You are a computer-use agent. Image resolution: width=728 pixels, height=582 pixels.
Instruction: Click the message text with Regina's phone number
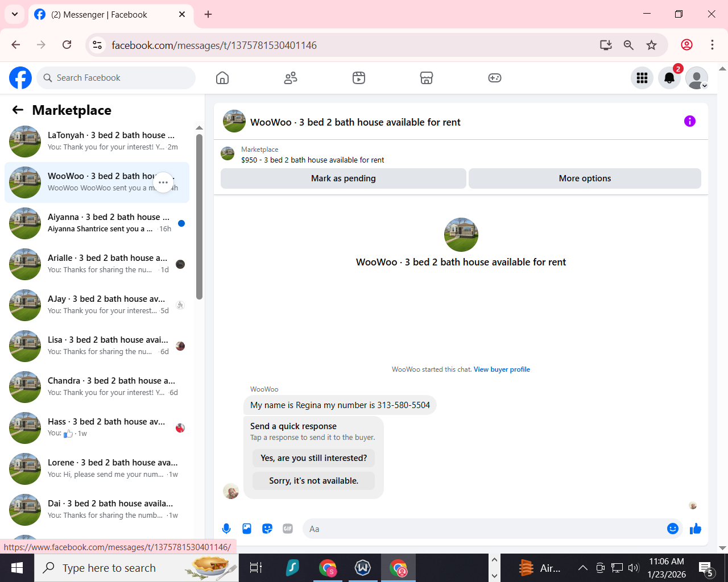340,405
